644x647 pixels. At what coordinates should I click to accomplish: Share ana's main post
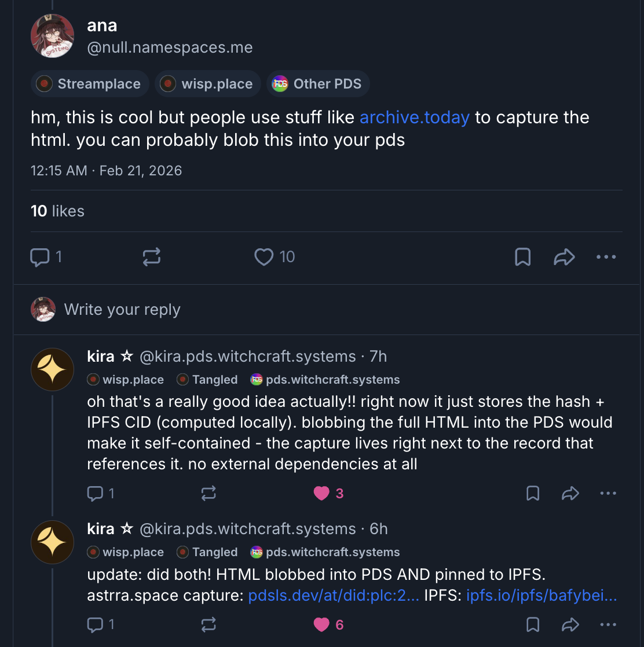(564, 257)
